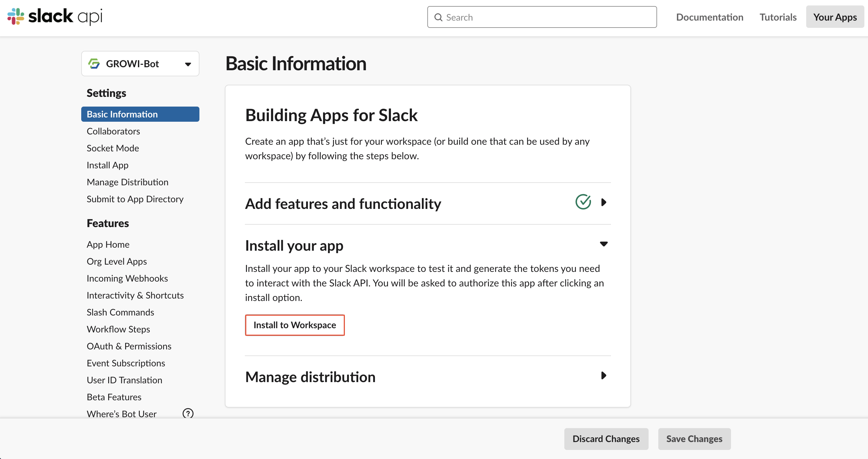This screenshot has width=868, height=459.
Task: Click the Install your app heading
Action: coord(294,246)
